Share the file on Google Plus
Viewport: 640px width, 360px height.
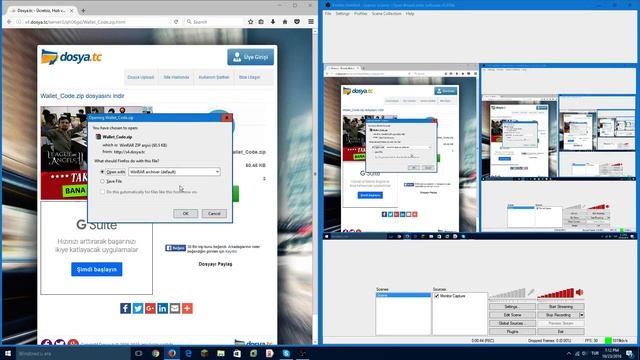pos(150,308)
